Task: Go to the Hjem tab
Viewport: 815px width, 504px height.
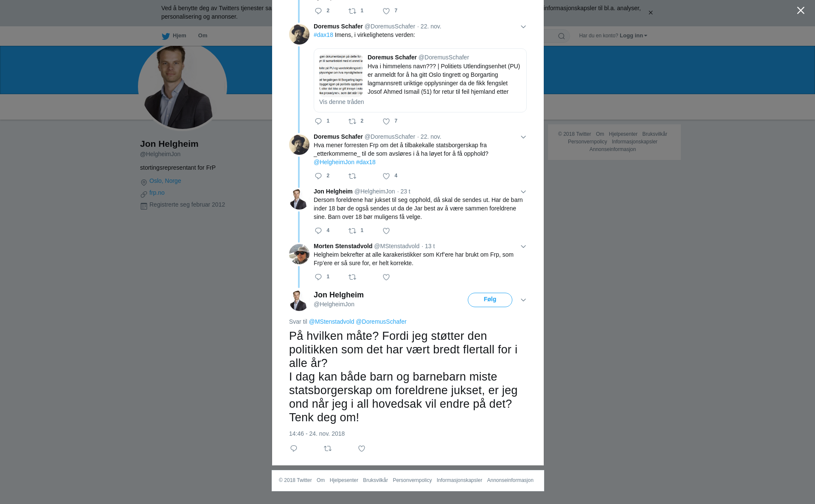Action: pyautogui.click(x=174, y=36)
